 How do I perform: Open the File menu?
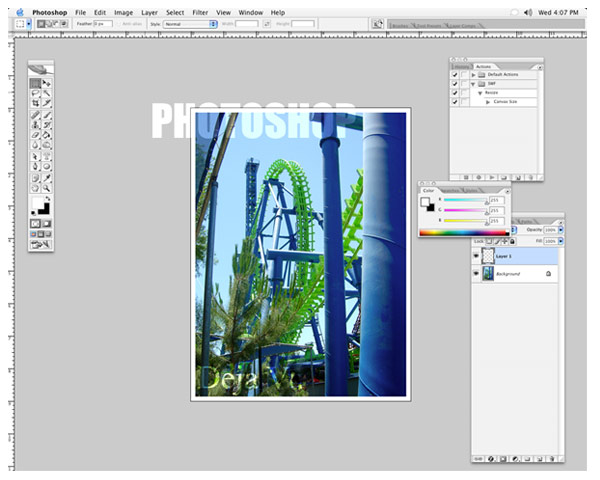[x=80, y=13]
